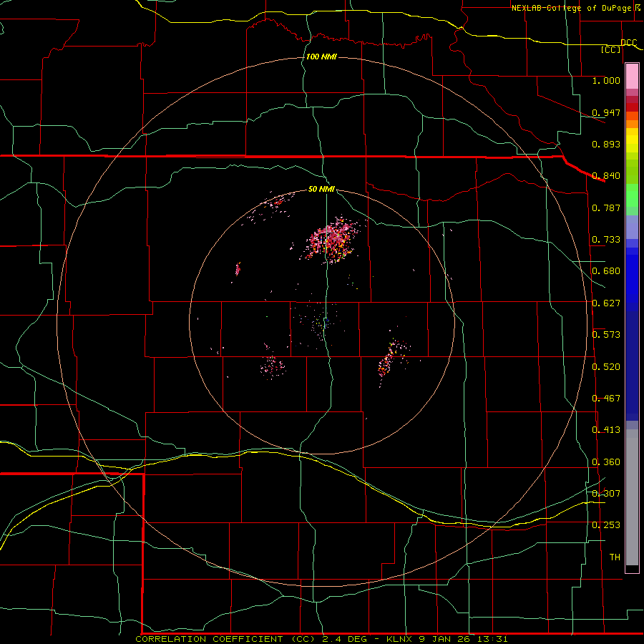Click the 0.360 color scale value

pos(606,462)
